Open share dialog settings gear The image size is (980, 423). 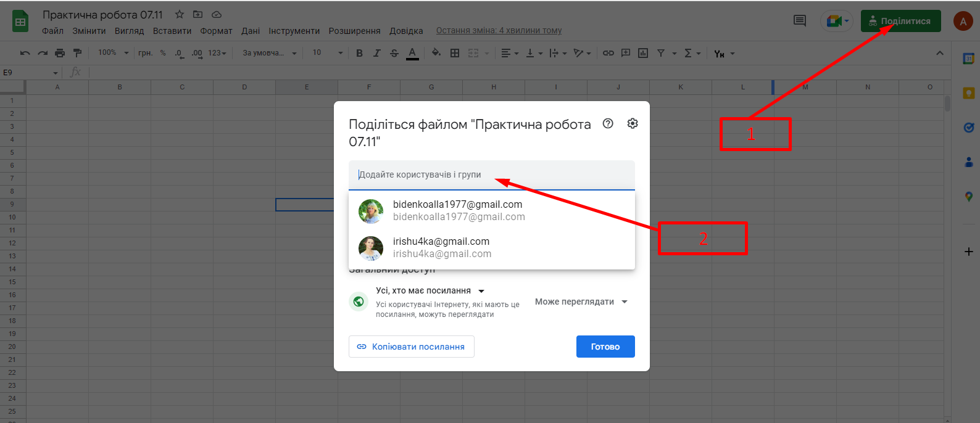(633, 123)
